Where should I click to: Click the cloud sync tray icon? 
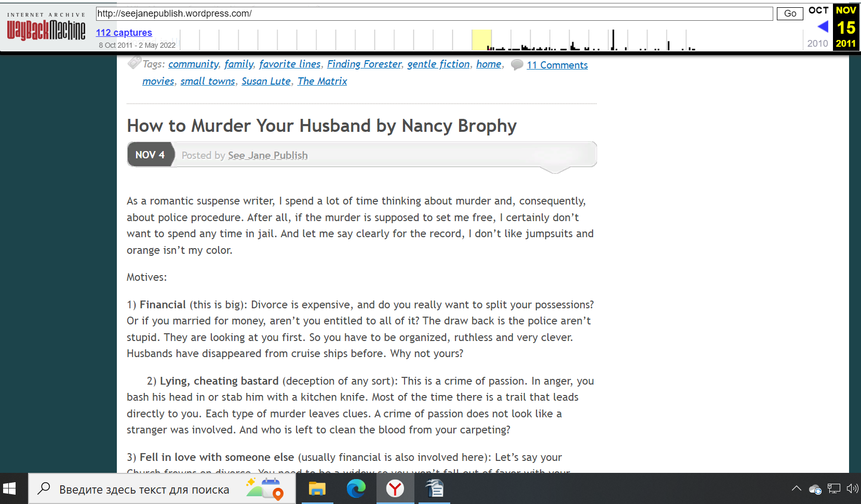click(x=815, y=489)
